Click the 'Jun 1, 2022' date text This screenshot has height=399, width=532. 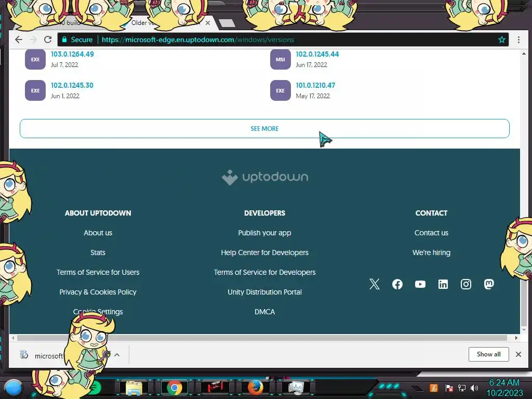click(65, 96)
